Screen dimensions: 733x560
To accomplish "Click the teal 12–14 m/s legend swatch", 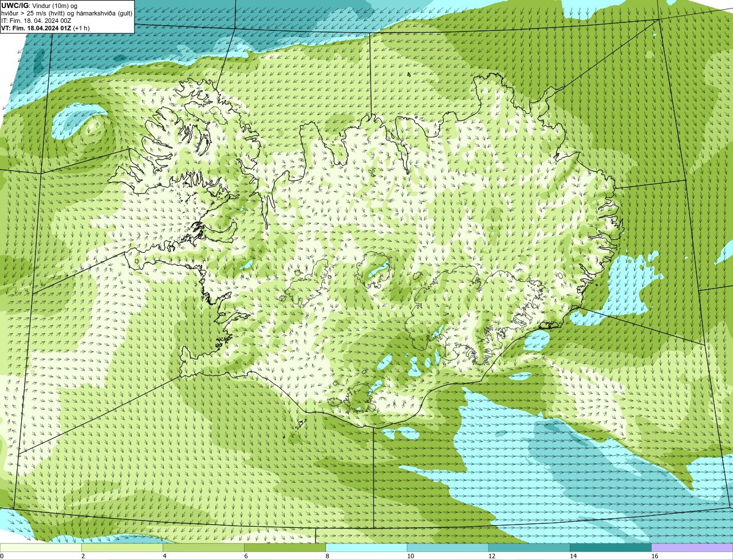I will coord(529,548).
